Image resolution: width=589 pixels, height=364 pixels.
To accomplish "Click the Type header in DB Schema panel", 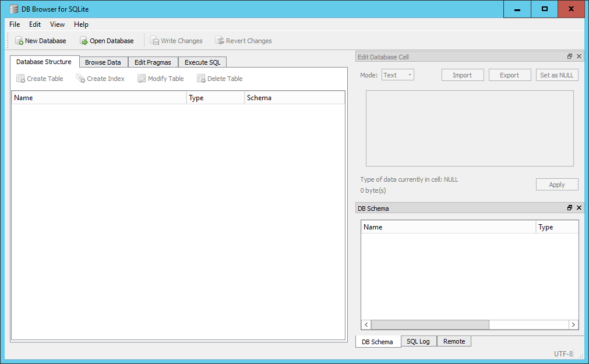I will [x=557, y=227].
